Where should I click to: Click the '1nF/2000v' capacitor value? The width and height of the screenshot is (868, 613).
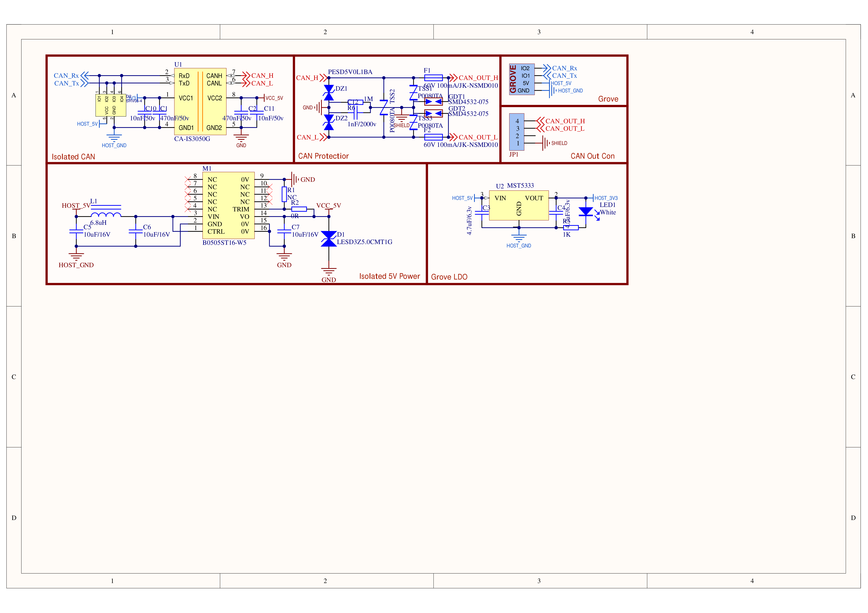coord(362,124)
